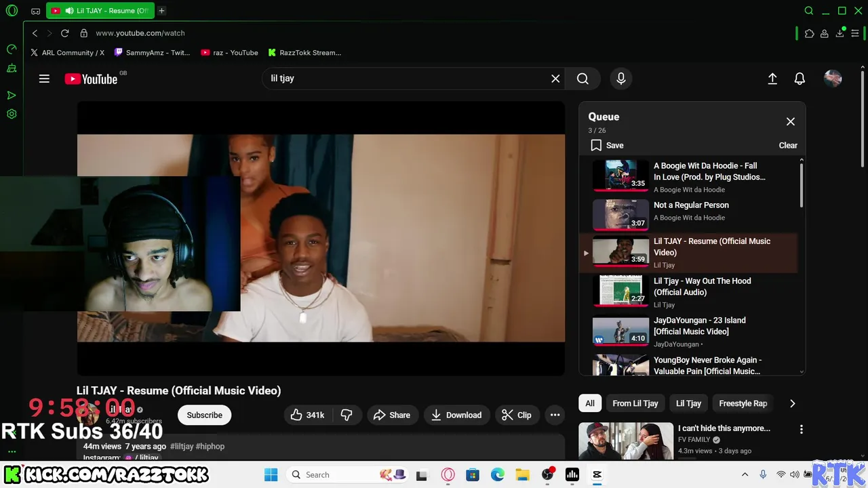Download the current video
This screenshot has width=868, height=488.
456,415
